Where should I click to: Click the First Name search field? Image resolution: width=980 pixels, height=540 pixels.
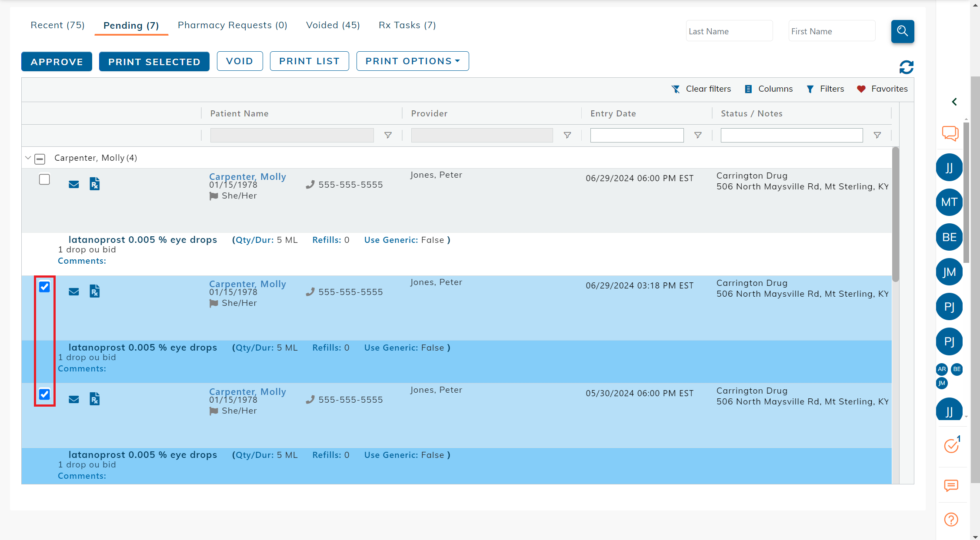click(x=832, y=31)
